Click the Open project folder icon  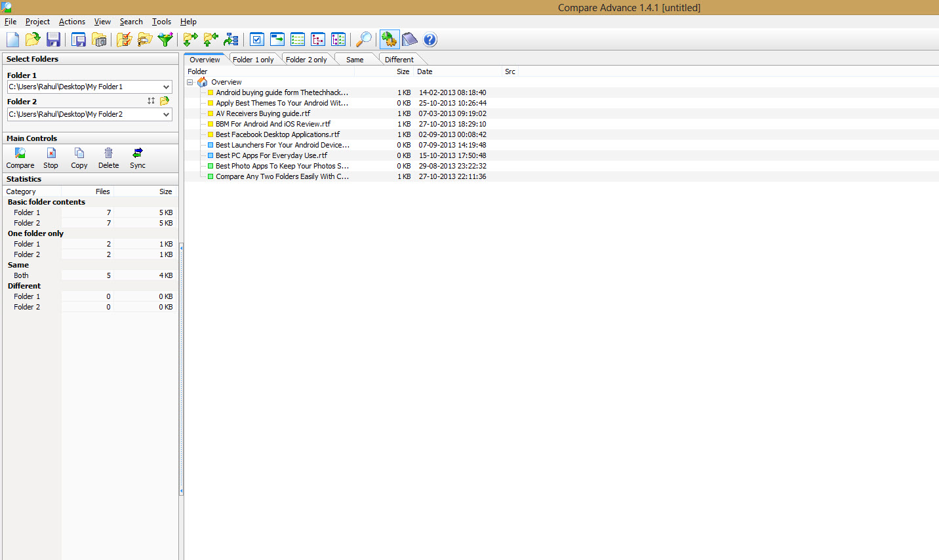[x=33, y=39]
